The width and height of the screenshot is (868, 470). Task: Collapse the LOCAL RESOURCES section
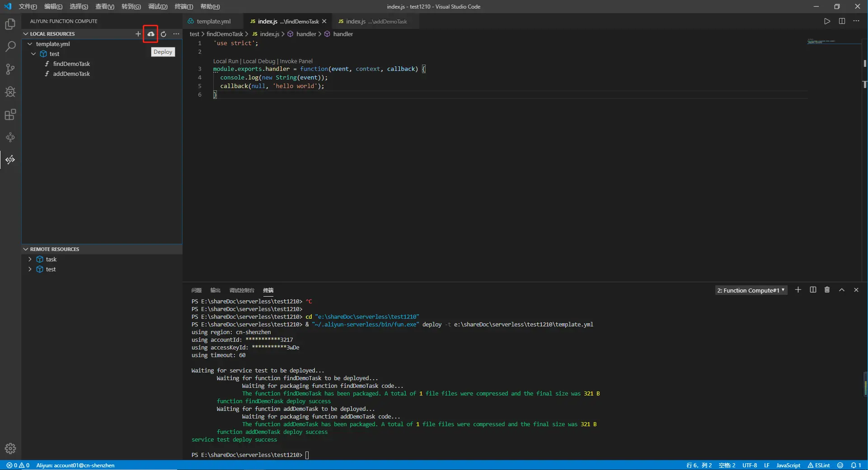point(26,34)
